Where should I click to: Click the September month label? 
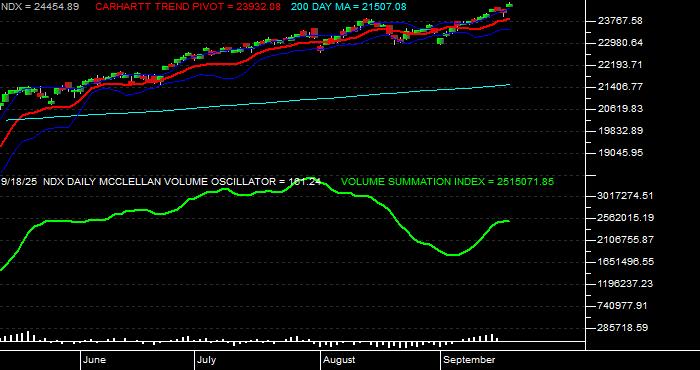[470, 360]
